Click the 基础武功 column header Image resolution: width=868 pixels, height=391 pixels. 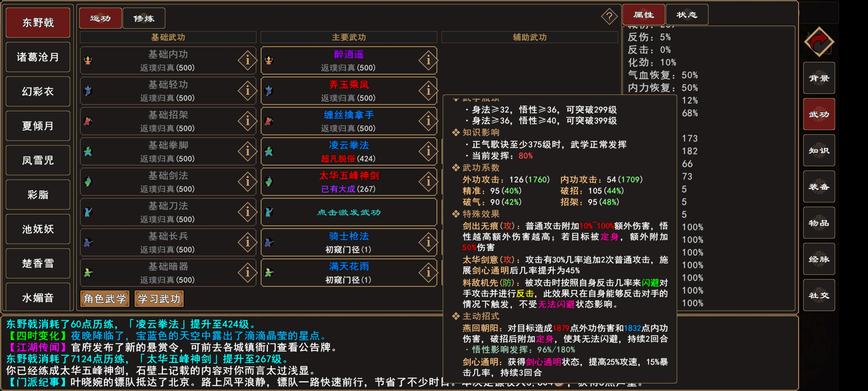pyautogui.click(x=168, y=37)
